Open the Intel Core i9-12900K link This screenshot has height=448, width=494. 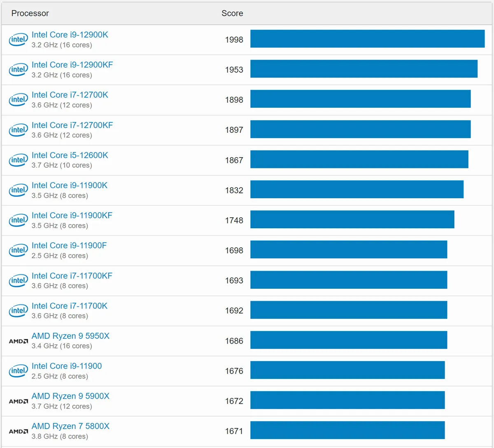coord(70,35)
